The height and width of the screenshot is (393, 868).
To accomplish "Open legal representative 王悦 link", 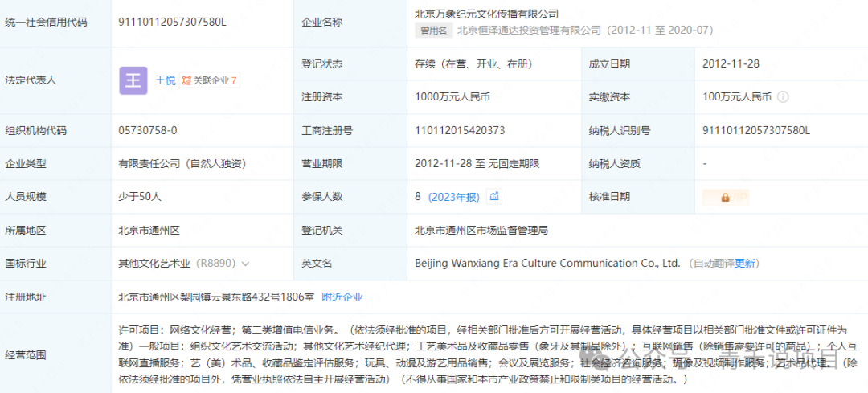I will (x=165, y=81).
